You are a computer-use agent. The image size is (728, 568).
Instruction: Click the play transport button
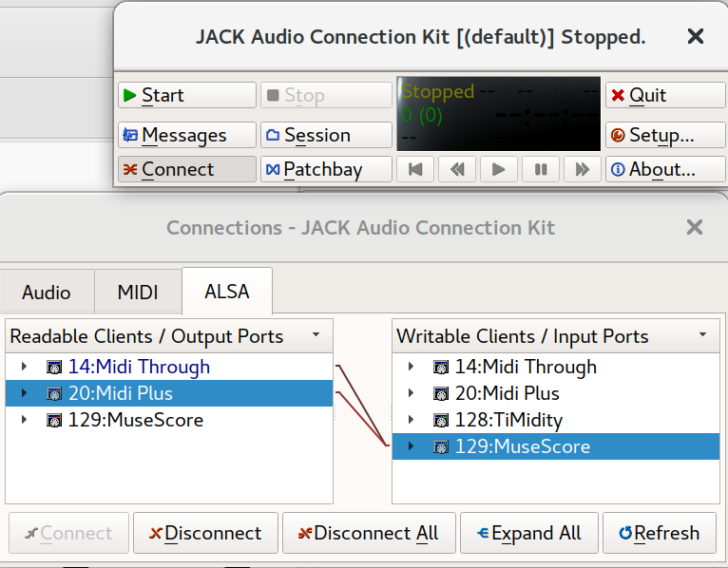(499, 169)
